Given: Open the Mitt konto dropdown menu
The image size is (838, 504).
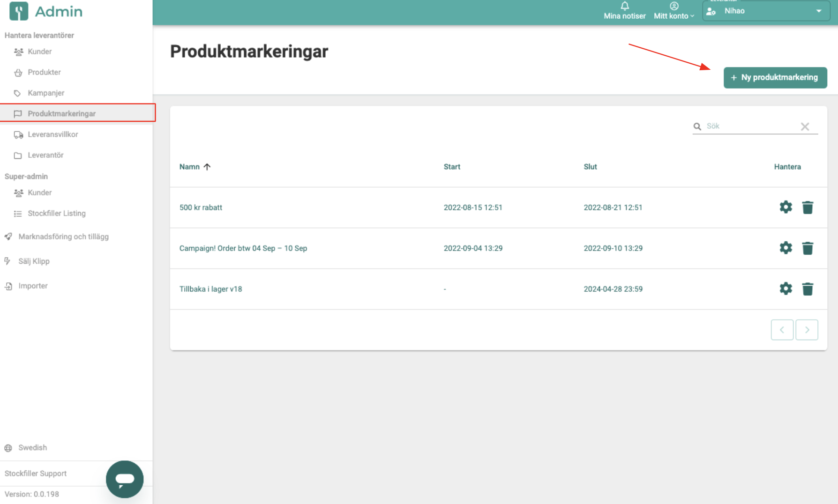Looking at the screenshot, I should coord(673,11).
